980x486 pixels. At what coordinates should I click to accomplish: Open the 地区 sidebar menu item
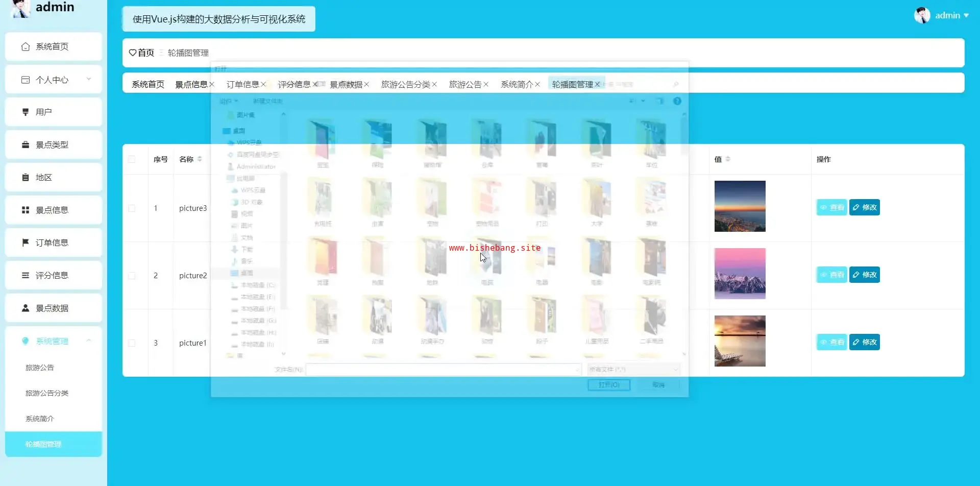(54, 177)
